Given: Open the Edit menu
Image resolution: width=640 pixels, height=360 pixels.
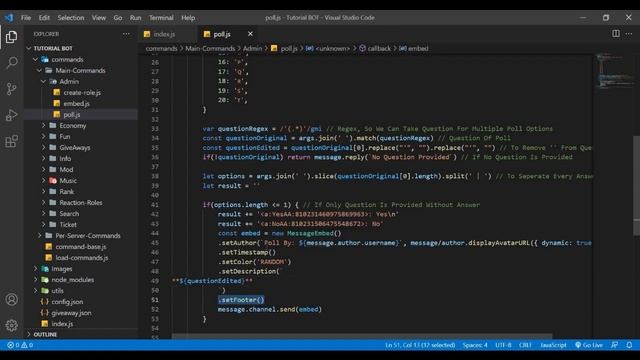Looking at the screenshot, I should pos(44,18).
